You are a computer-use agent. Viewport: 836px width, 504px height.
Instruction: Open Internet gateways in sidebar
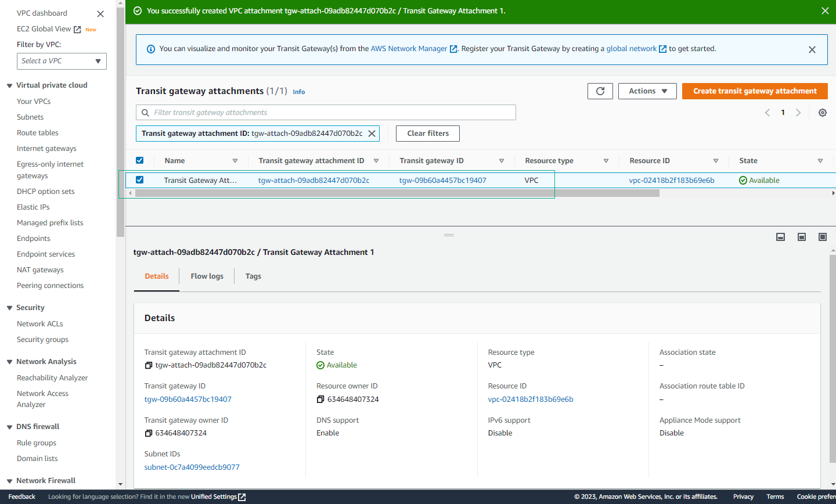(x=46, y=149)
